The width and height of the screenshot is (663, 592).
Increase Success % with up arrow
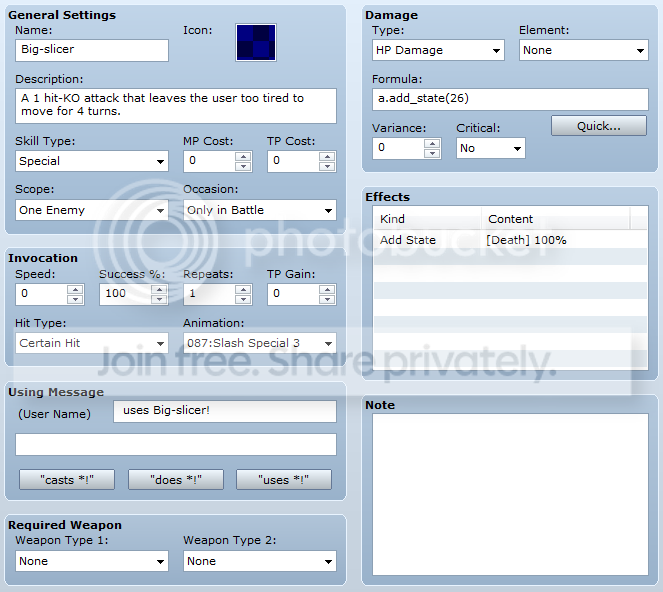coord(159,289)
